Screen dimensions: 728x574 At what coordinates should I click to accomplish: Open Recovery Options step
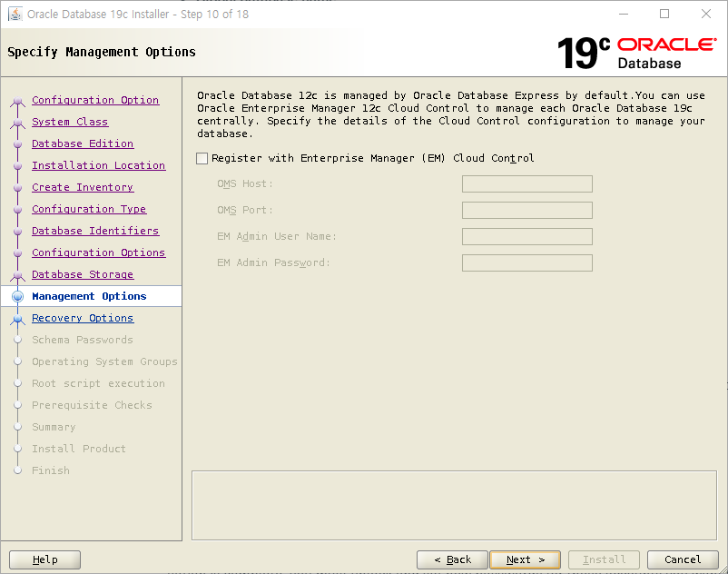coord(83,318)
